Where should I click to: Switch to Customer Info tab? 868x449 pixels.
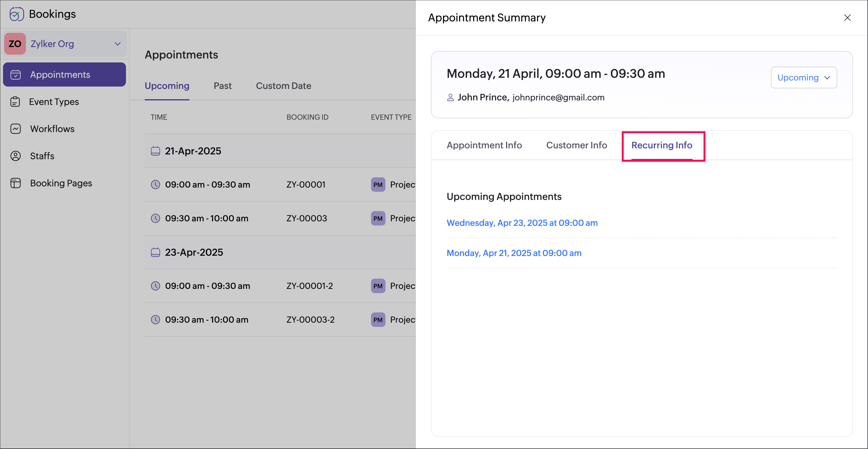pos(576,145)
